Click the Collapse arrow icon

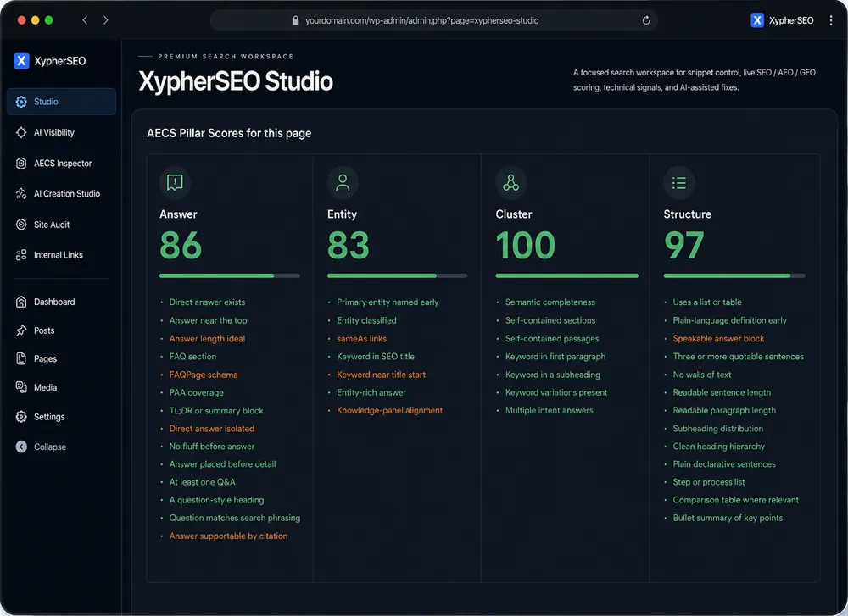[21, 447]
